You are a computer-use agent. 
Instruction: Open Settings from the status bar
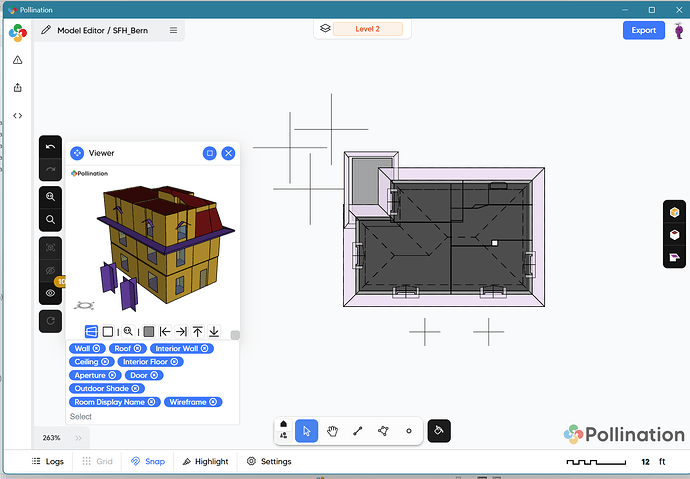pyautogui.click(x=268, y=462)
